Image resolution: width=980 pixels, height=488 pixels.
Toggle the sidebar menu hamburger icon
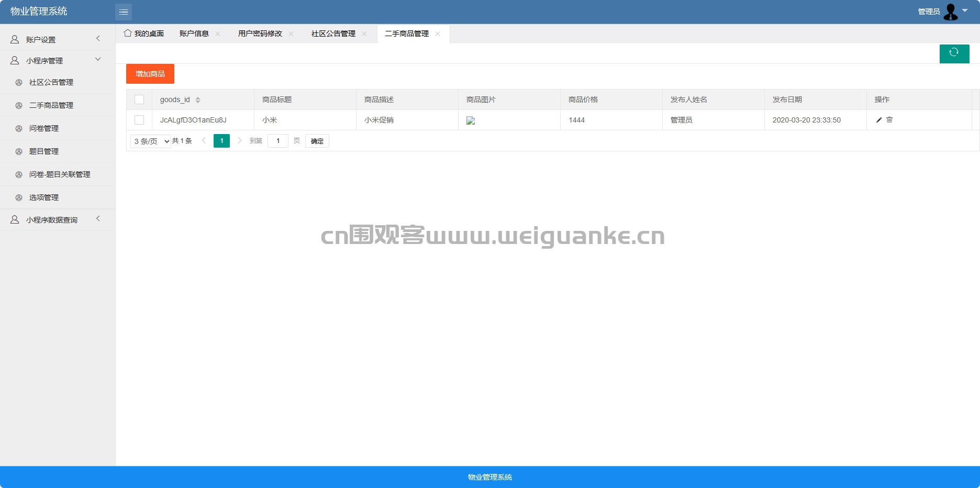pos(124,12)
